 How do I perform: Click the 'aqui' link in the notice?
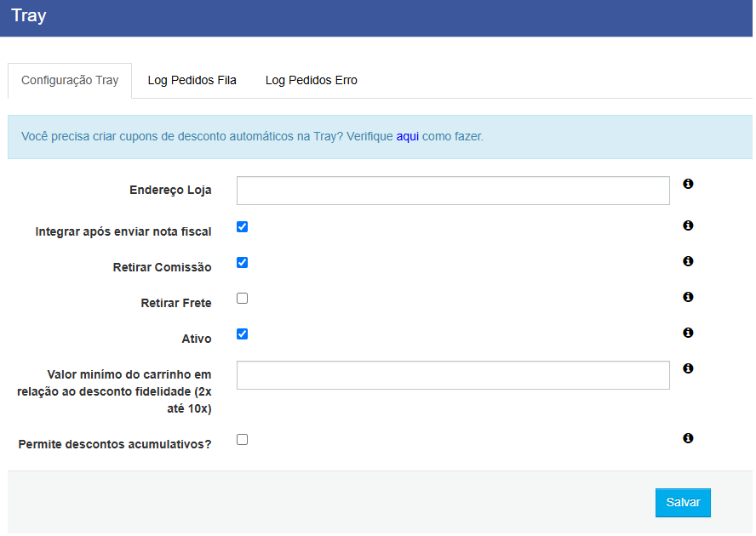pos(407,136)
